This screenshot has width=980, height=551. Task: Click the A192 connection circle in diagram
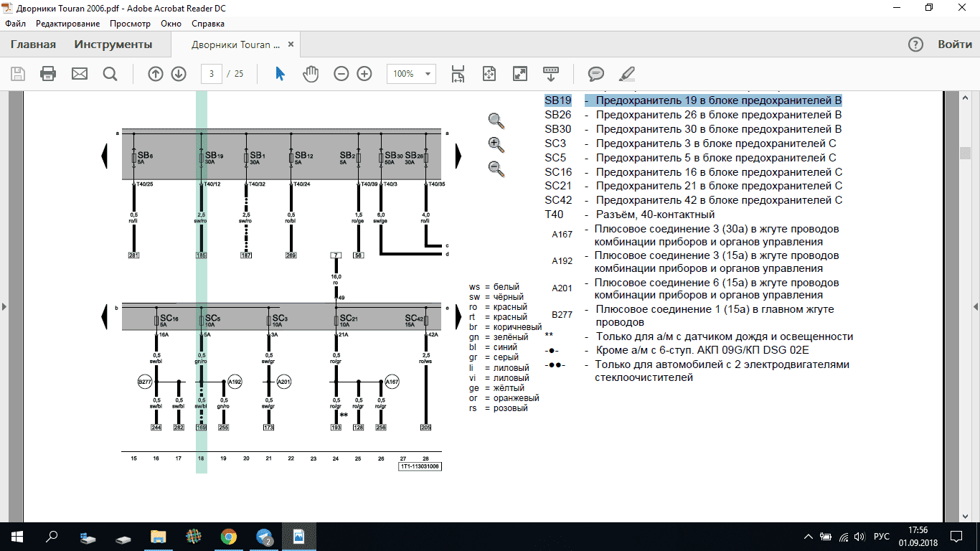(x=235, y=382)
